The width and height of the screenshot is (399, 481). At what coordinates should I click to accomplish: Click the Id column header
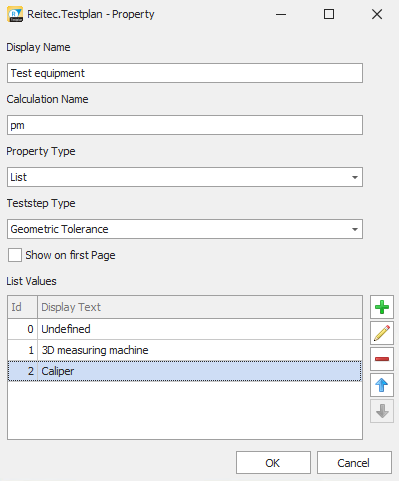22,307
